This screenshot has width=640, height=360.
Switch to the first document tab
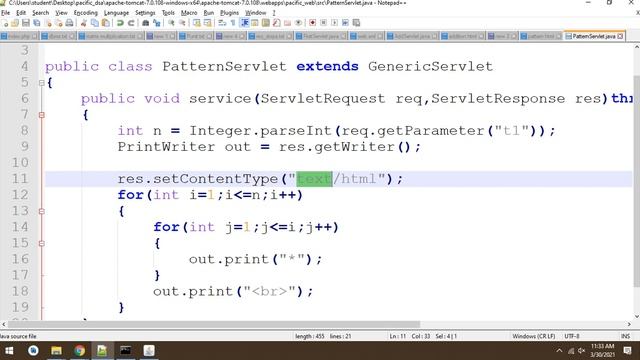[19, 36]
